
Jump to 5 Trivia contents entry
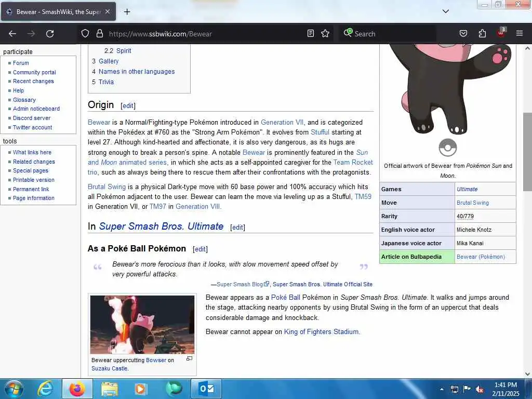103,82
